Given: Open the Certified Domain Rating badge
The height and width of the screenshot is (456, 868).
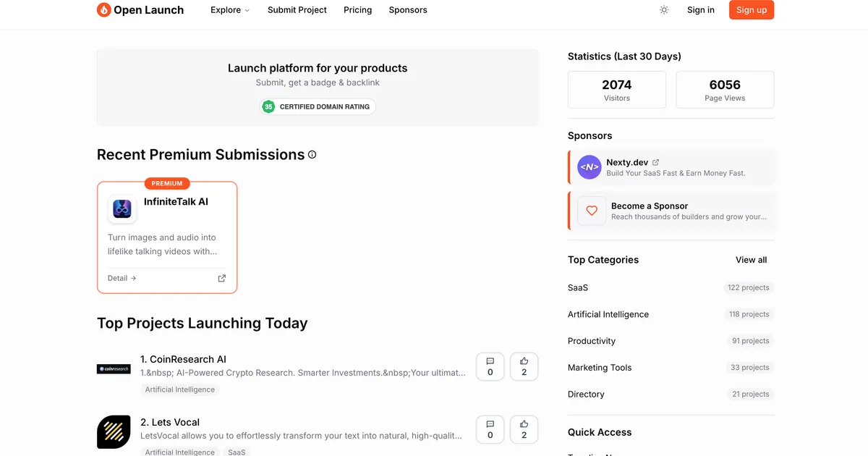Looking at the screenshot, I should (318, 107).
